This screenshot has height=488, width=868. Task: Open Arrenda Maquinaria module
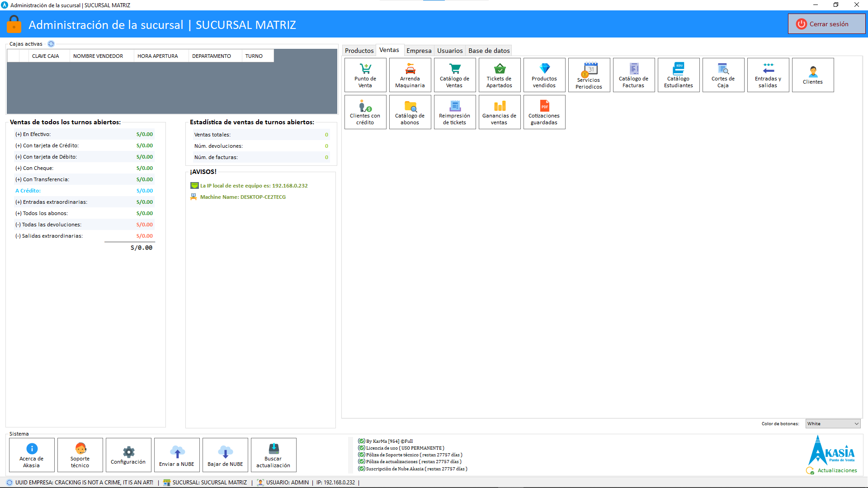[x=410, y=75]
